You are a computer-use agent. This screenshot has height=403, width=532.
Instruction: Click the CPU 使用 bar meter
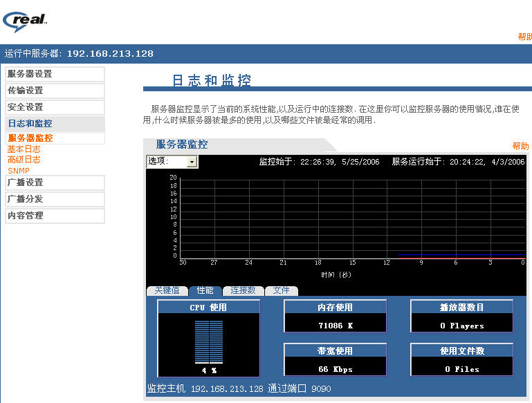[209, 341]
